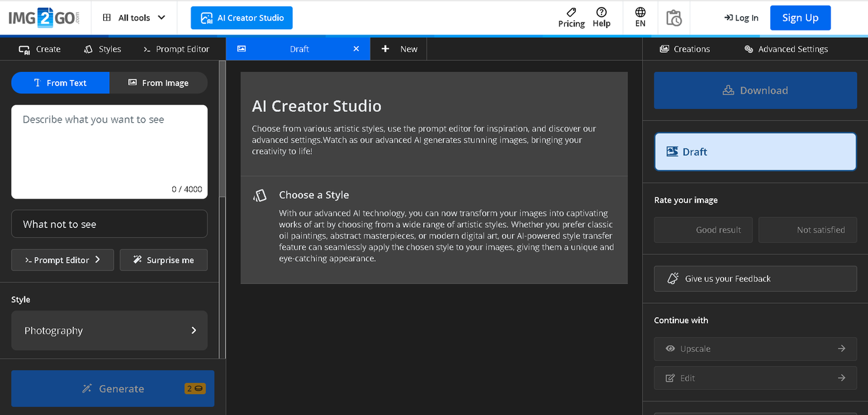Click the credits coin badge
This screenshot has height=415, width=868.
pyautogui.click(x=195, y=389)
